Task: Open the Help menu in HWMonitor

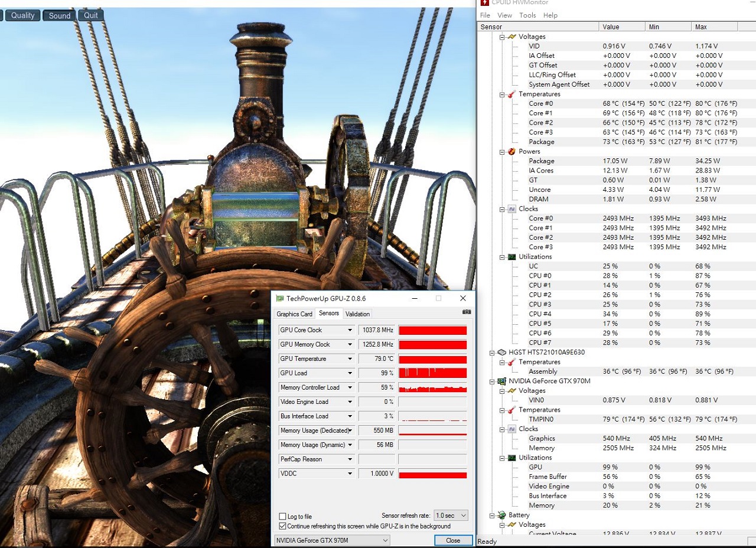Action: 550,15
